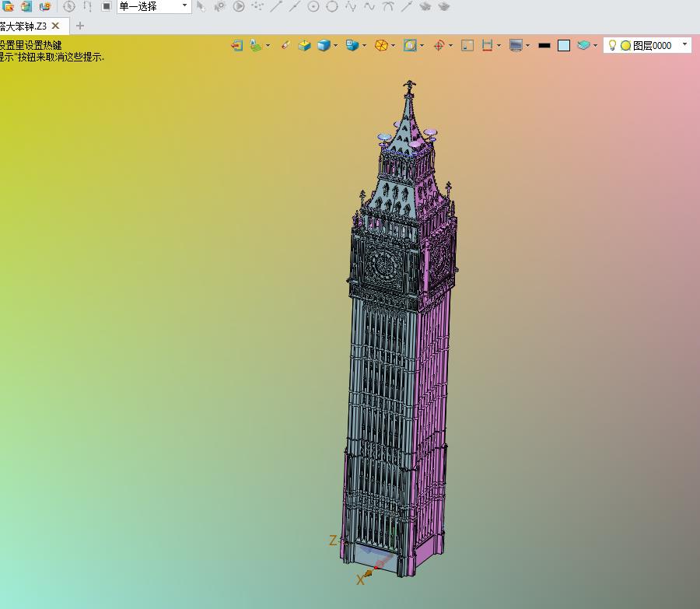The image size is (700, 609).
Task: Click the red crosshair target icon
Action: point(439,45)
